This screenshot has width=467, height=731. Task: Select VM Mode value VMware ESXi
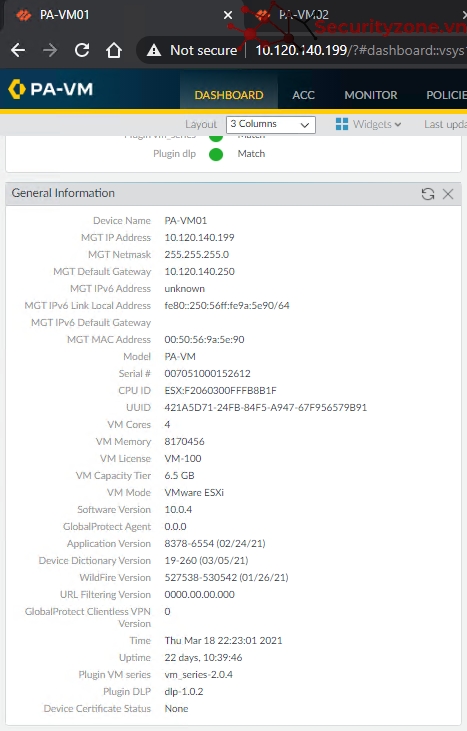[194, 493]
